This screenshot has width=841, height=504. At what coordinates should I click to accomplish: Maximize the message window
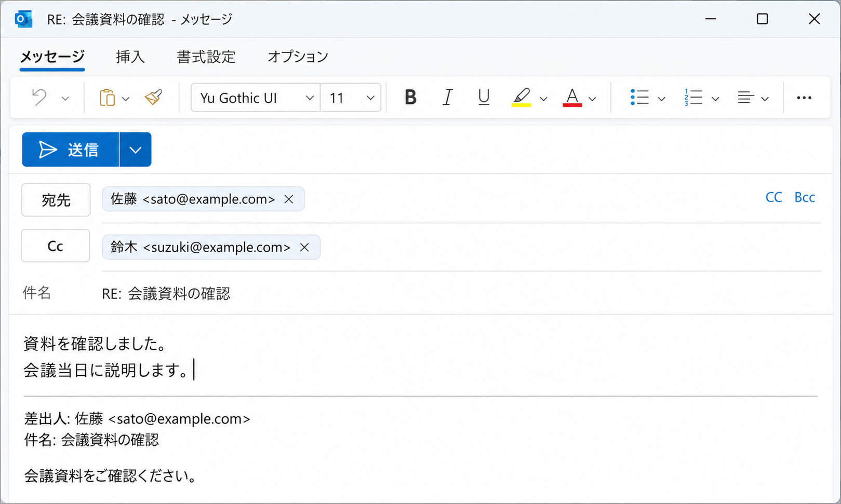762,19
